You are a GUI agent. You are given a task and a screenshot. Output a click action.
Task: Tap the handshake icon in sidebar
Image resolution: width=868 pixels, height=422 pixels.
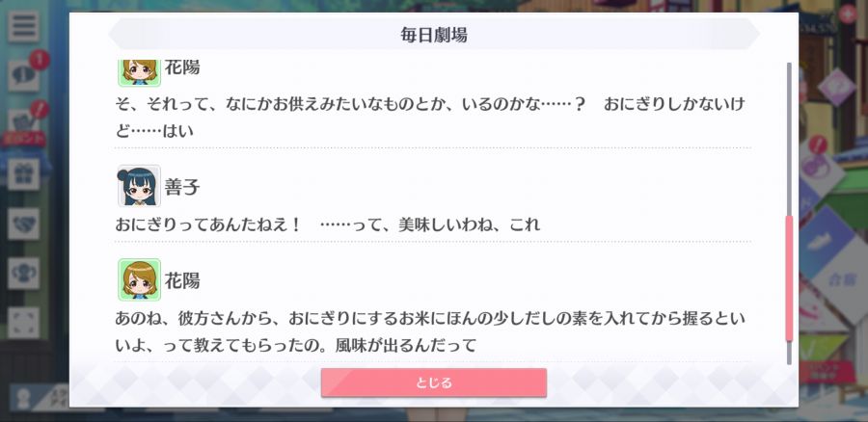23,224
